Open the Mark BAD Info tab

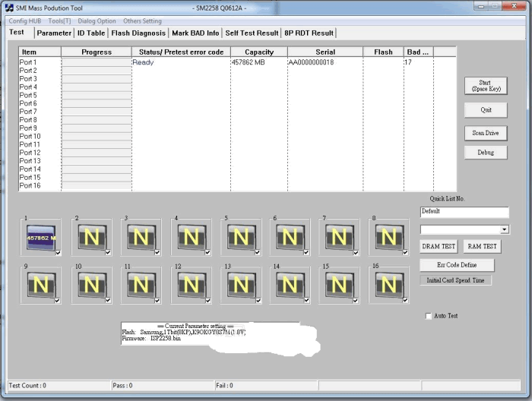coord(195,33)
